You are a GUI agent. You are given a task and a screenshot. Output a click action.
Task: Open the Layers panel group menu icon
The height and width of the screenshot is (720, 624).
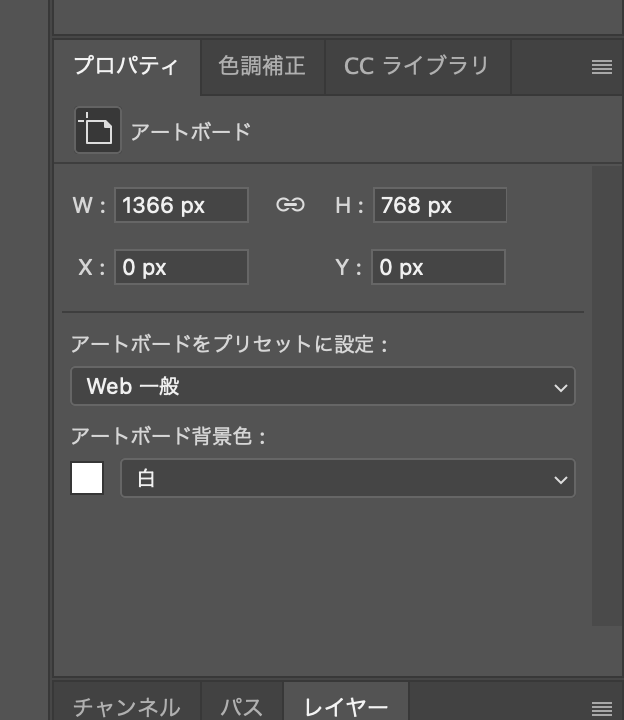pos(601,708)
